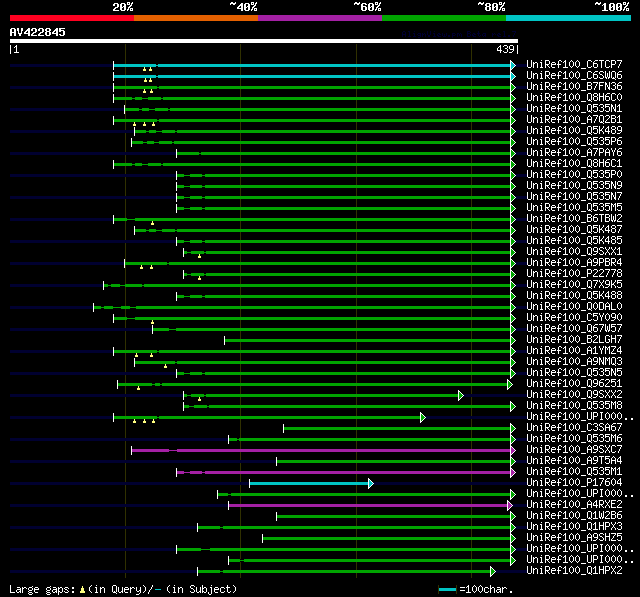This screenshot has width=640, height=597.
Task: Click the UniRef100_A1YMZ4 label
Action: tap(574, 351)
